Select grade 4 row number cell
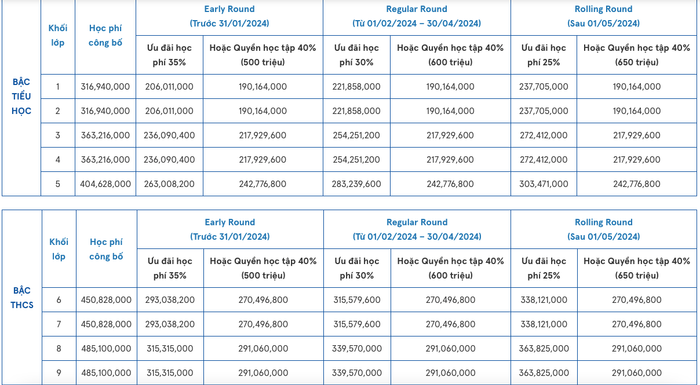 click(x=58, y=159)
